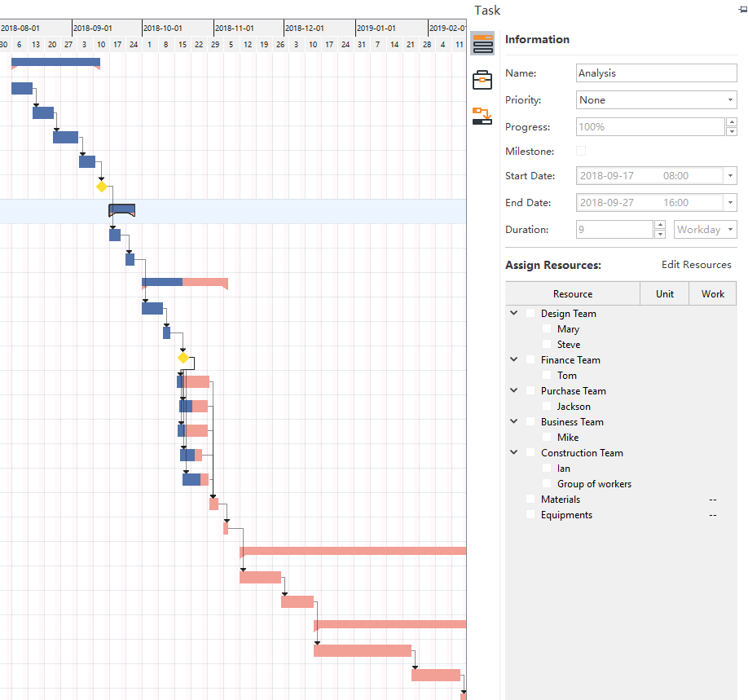Select the Mary resource name
This screenshot has width=748, height=700.
pyautogui.click(x=568, y=329)
